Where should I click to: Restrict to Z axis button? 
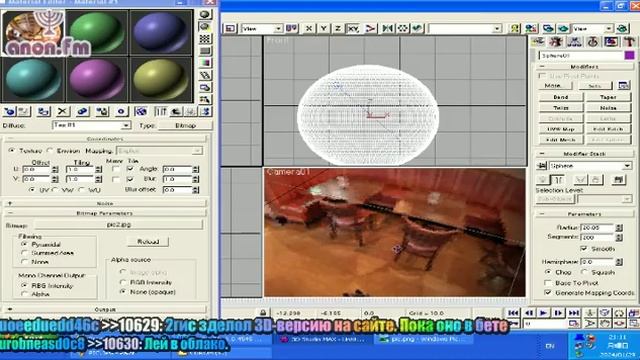338,28
